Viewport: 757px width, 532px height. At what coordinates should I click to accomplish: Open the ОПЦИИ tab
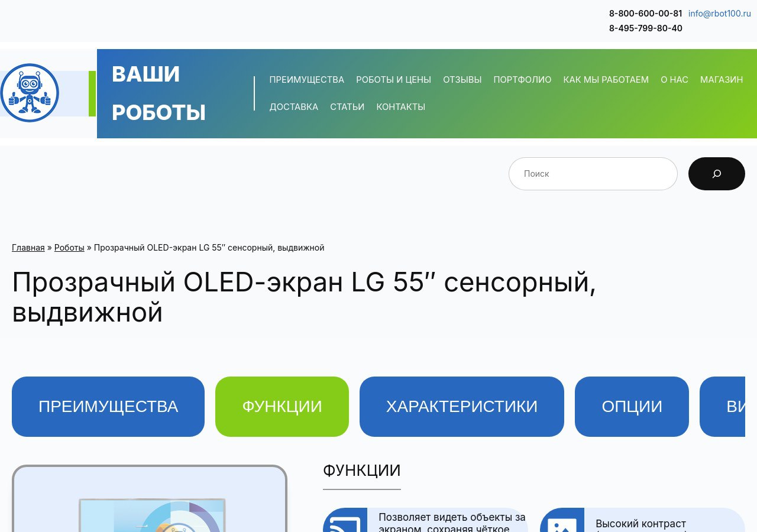[632, 407]
